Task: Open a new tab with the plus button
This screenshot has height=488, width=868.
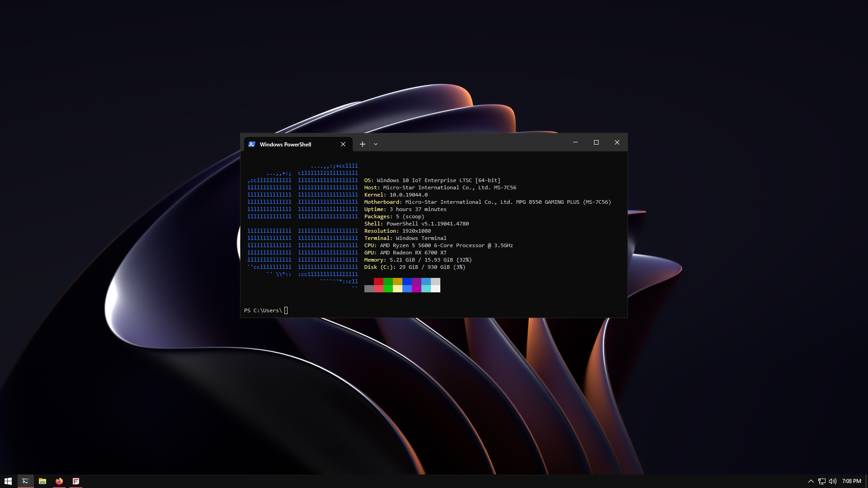Action: (x=362, y=144)
